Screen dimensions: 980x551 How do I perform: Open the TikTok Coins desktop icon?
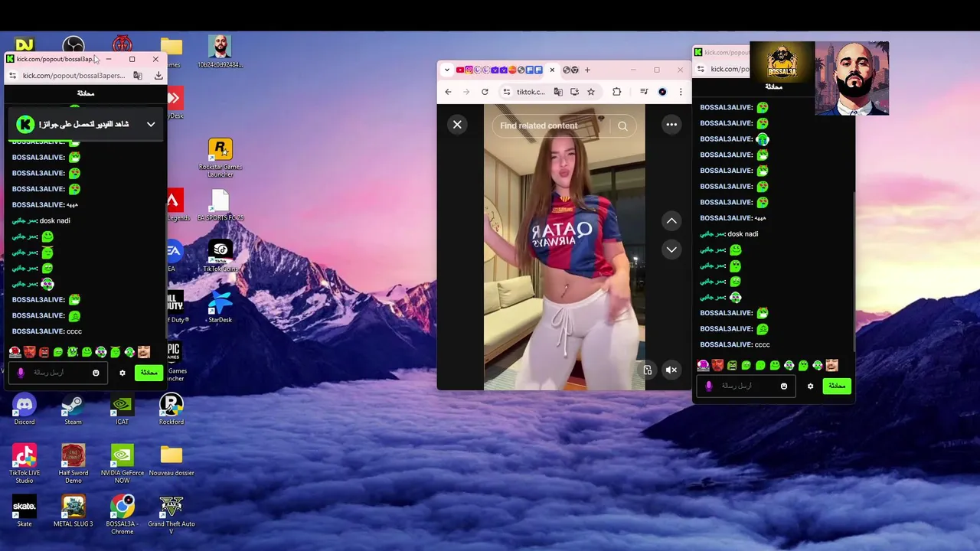click(x=220, y=256)
